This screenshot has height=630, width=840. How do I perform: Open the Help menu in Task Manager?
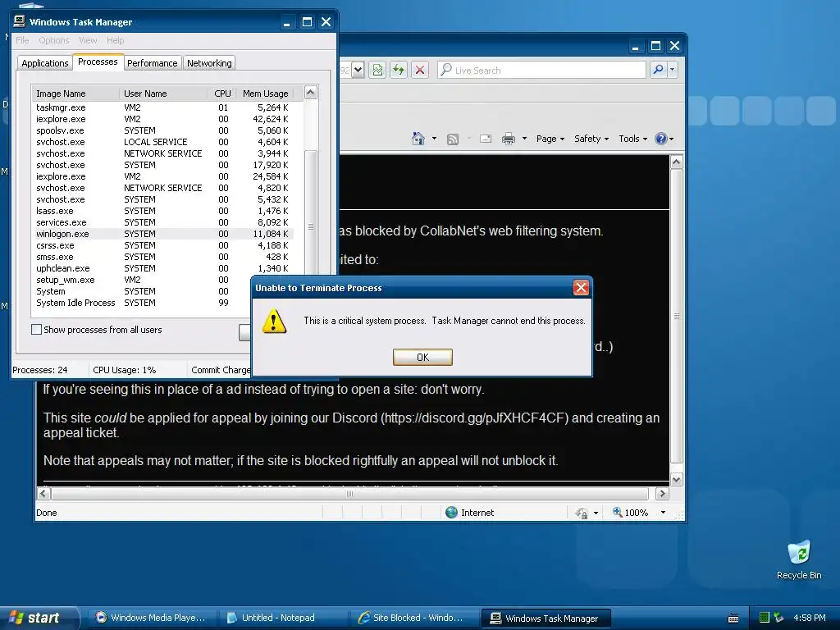[x=115, y=40]
